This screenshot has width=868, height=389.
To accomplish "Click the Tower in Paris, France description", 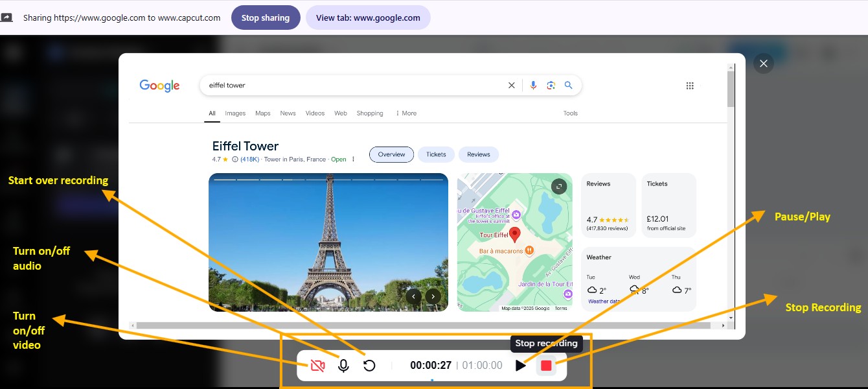I will click(x=295, y=159).
